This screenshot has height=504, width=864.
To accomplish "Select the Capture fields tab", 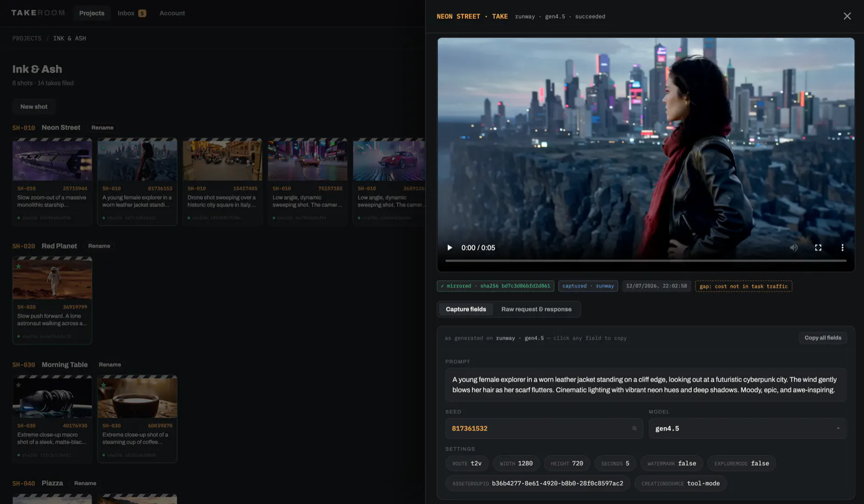I will pos(465,309).
